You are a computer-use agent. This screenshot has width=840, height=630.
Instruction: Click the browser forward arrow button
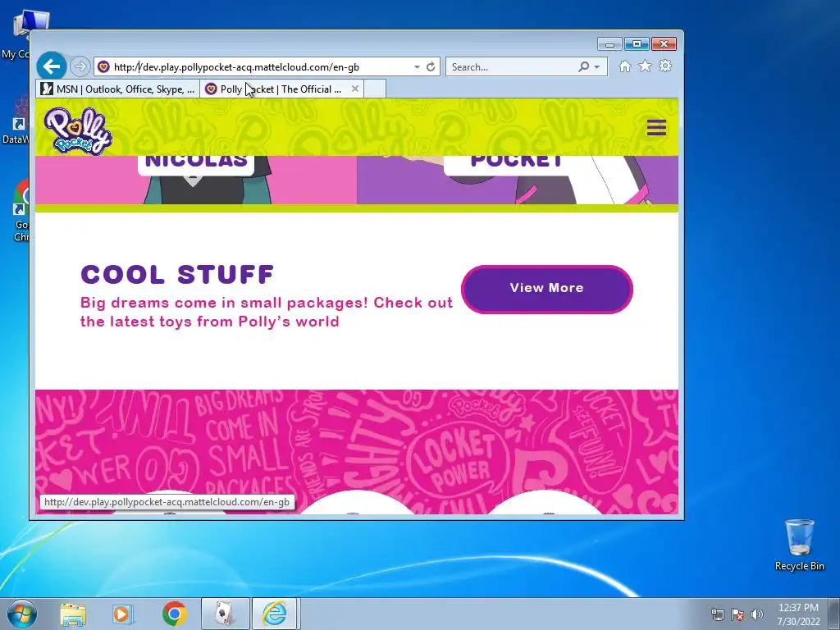pyautogui.click(x=80, y=66)
